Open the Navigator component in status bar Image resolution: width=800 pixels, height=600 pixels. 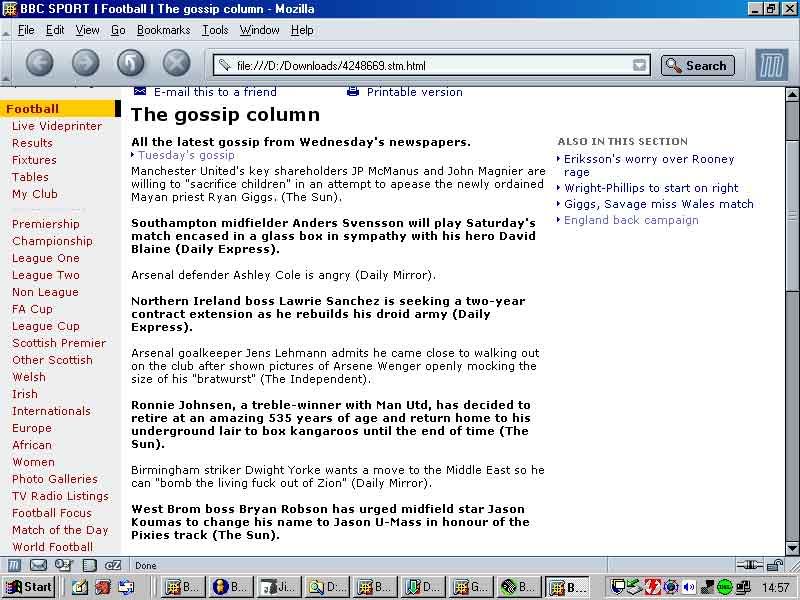tap(14, 565)
